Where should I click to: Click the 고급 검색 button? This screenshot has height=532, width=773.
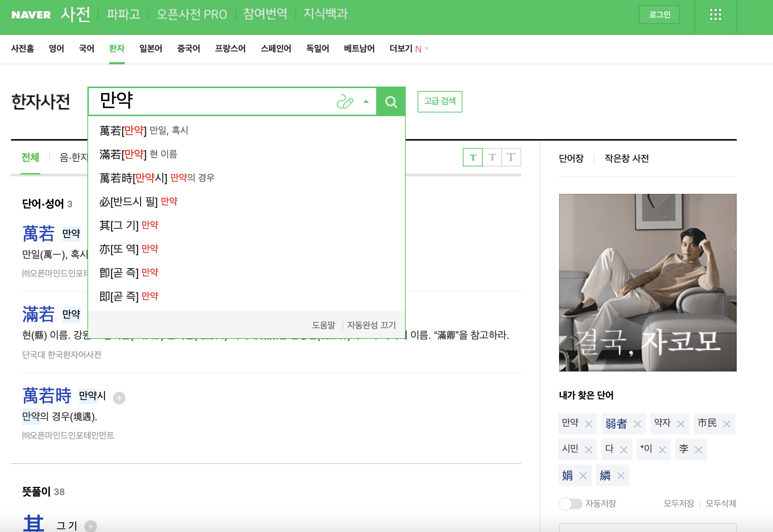click(x=440, y=101)
